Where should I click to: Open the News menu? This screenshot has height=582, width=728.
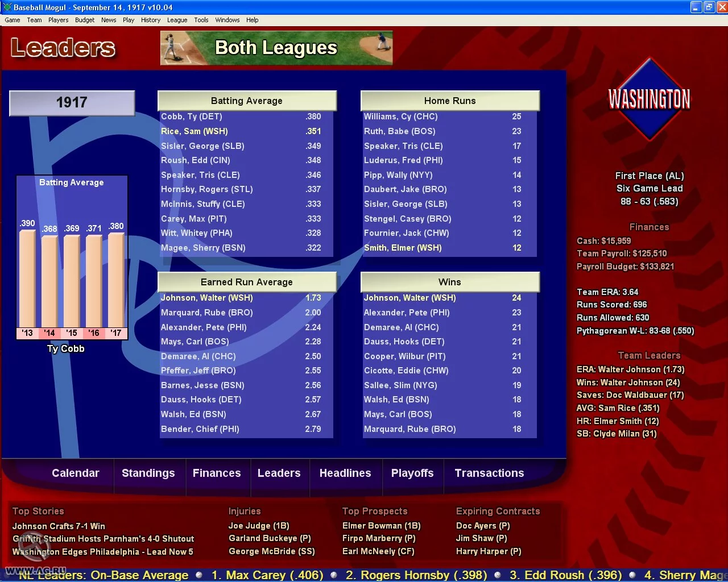point(109,20)
